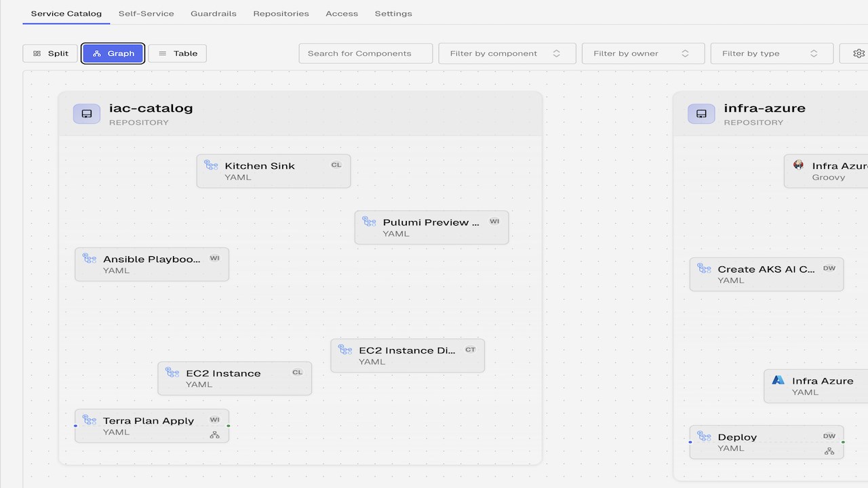Open the Guardrails tab

[x=214, y=14]
